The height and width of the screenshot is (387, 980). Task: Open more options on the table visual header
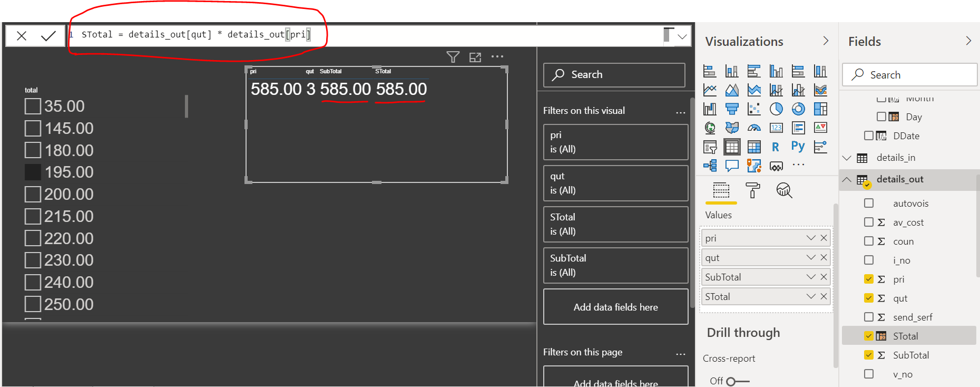[x=497, y=56]
